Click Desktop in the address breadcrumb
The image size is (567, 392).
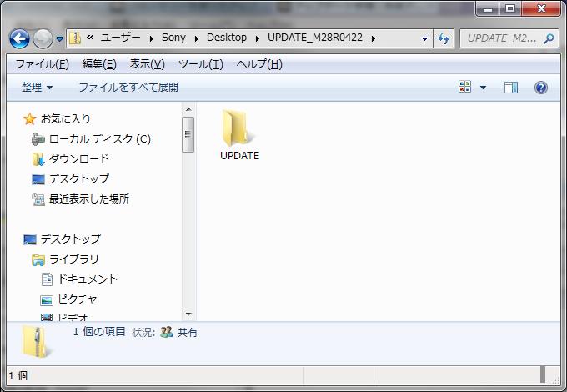[227, 38]
